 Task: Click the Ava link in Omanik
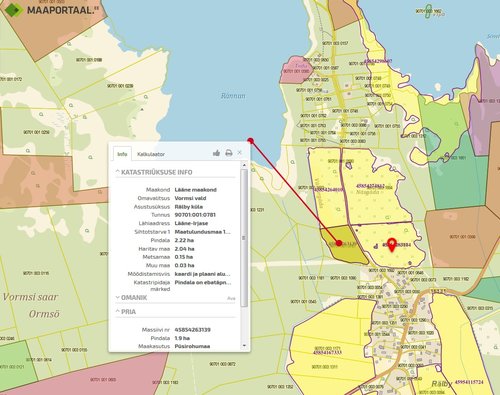click(231, 298)
